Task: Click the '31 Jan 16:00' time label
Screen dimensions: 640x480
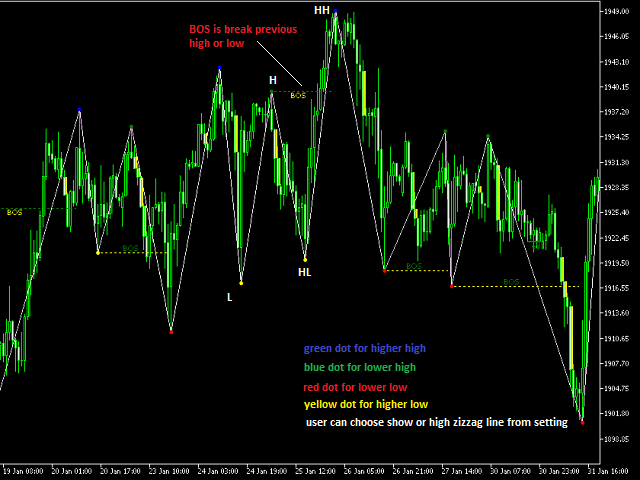Action: coord(608,471)
